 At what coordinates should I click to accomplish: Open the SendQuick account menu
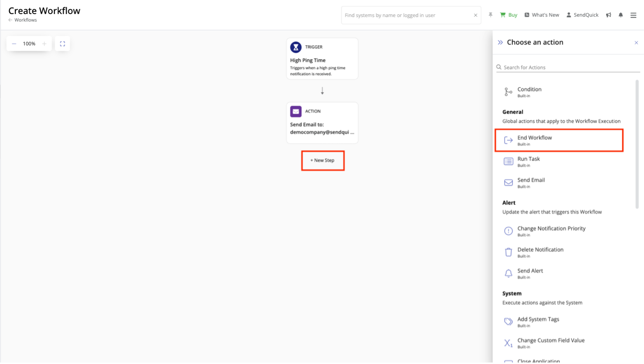(x=582, y=15)
